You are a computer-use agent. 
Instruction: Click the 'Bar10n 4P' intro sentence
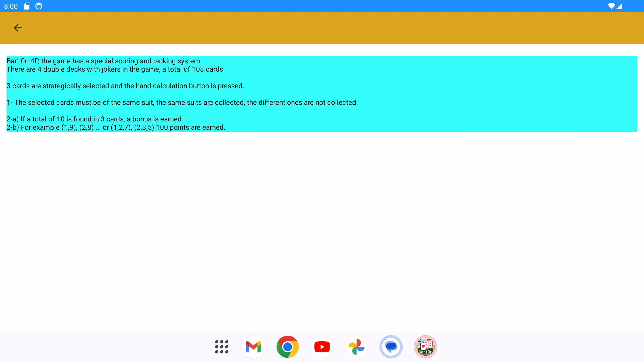[x=104, y=61]
